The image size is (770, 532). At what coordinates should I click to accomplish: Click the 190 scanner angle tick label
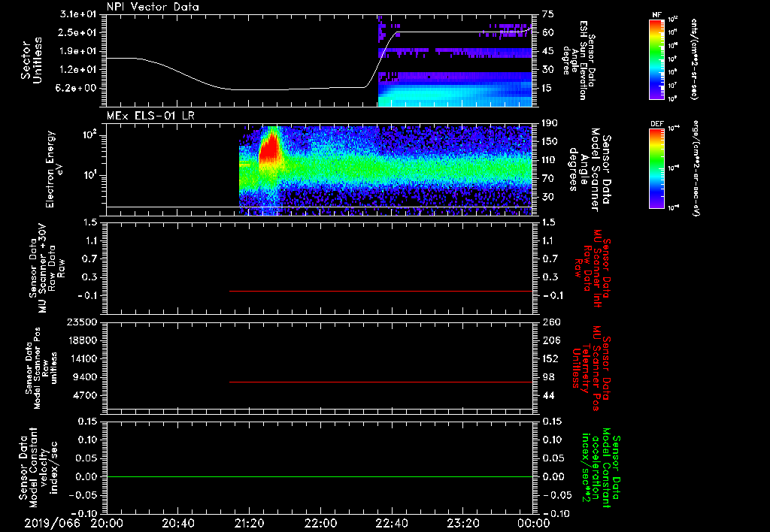tap(551, 123)
